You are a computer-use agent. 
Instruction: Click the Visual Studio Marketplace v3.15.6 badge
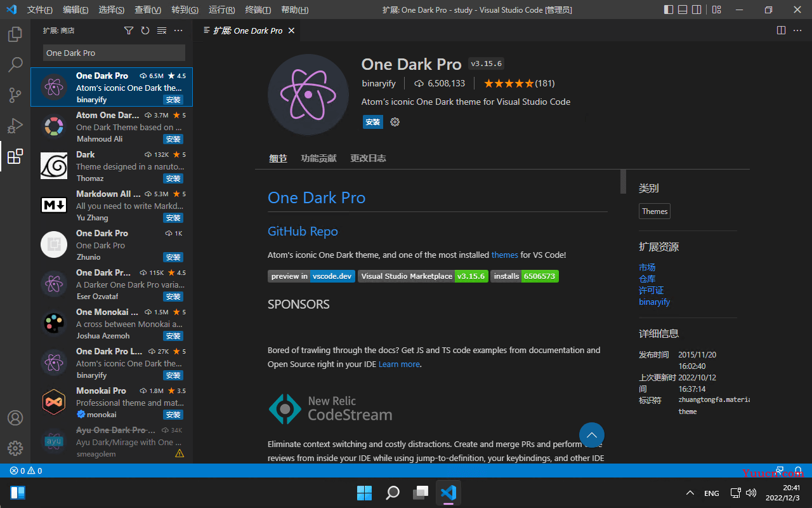coord(423,276)
